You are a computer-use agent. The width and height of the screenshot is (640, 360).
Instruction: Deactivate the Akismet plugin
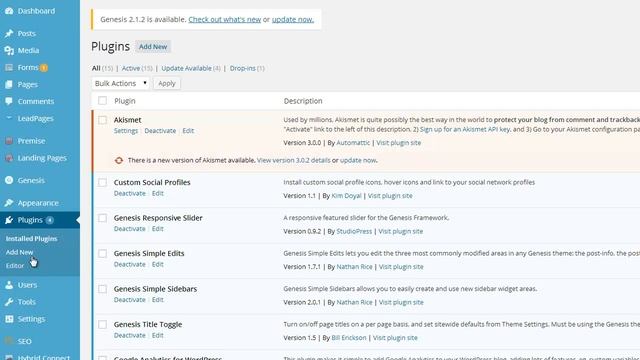click(160, 131)
